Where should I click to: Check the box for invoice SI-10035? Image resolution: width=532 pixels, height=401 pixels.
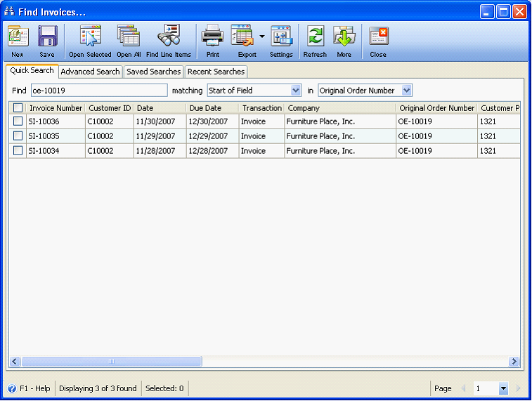pyautogui.click(x=18, y=136)
